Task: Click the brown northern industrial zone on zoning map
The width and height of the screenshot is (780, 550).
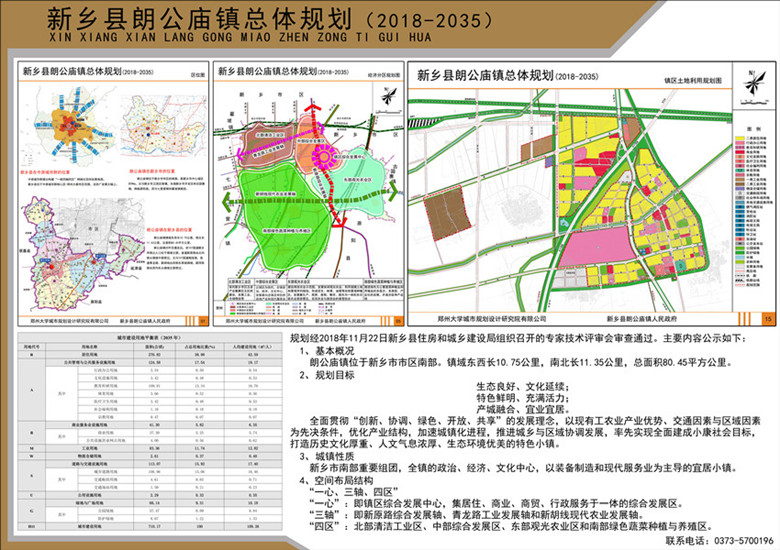Action: click(x=268, y=144)
